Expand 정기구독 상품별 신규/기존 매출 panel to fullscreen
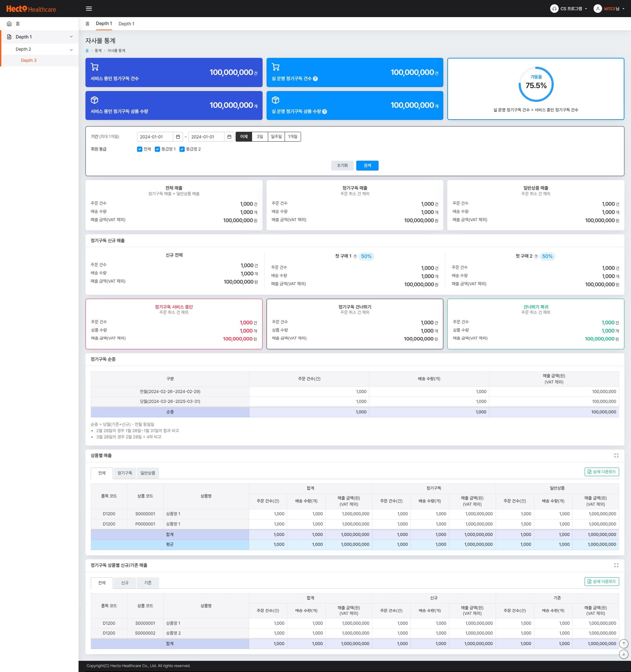This screenshot has height=672, width=631. pyautogui.click(x=616, y=565)
